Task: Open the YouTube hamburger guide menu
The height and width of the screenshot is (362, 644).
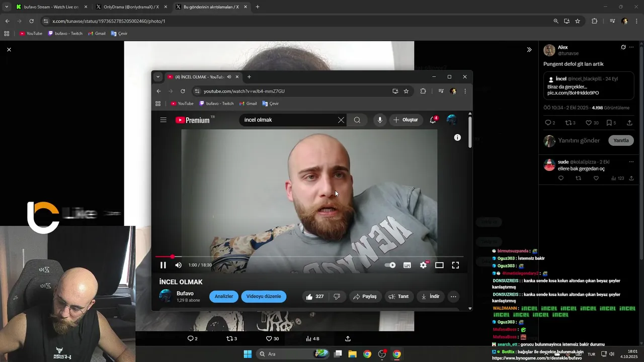Action: (x=164, y=120)
